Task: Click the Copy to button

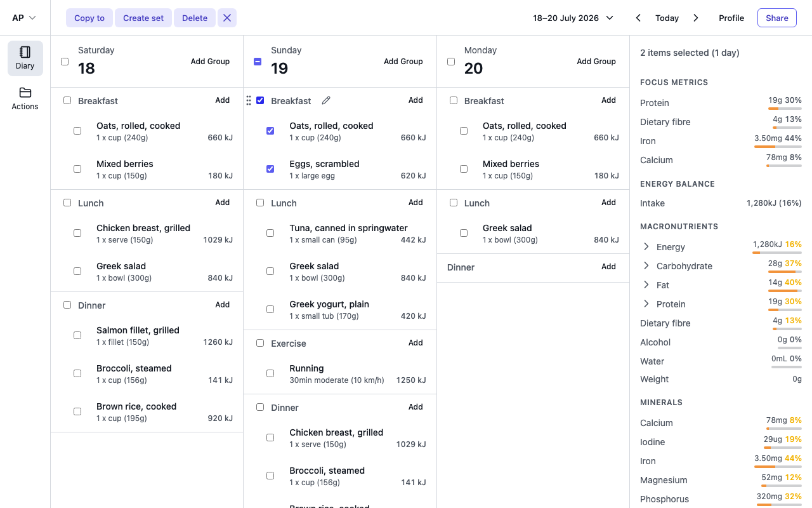Action: click(89, 18)
